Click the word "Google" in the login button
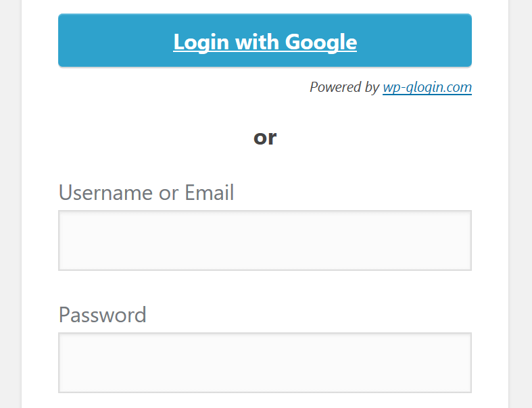This screenshot has height=408, width=532. pos(321,42)
